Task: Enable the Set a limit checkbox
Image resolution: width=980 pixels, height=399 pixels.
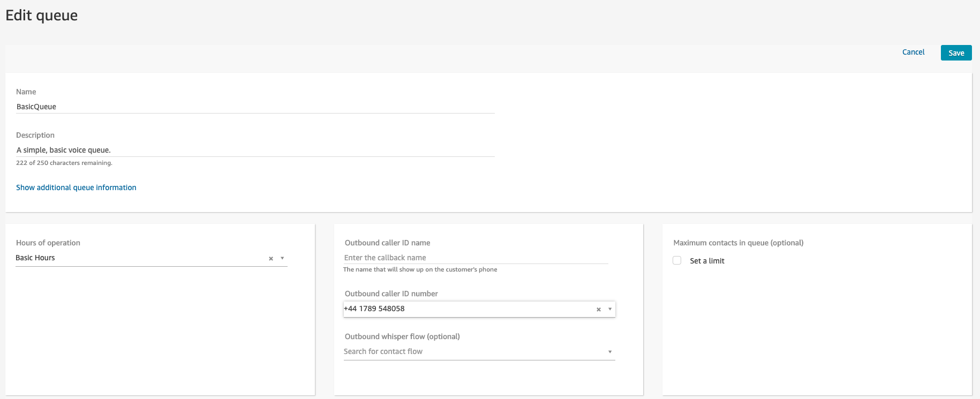Action: click(677, 260)
